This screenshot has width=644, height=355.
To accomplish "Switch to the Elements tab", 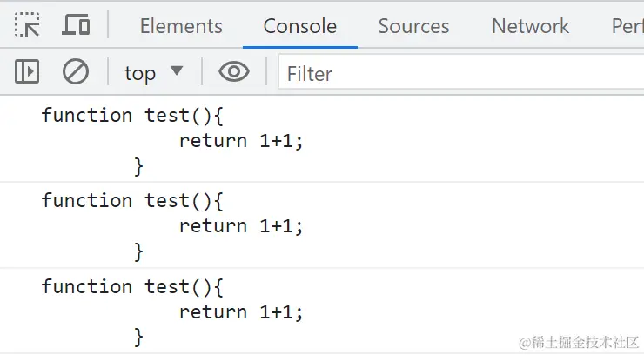I will click(181, 26).
